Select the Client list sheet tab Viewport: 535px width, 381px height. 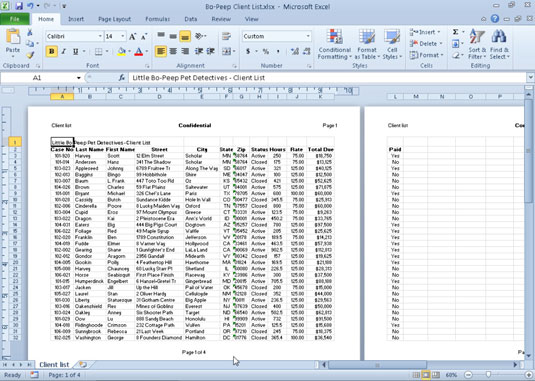coord(54,365)
